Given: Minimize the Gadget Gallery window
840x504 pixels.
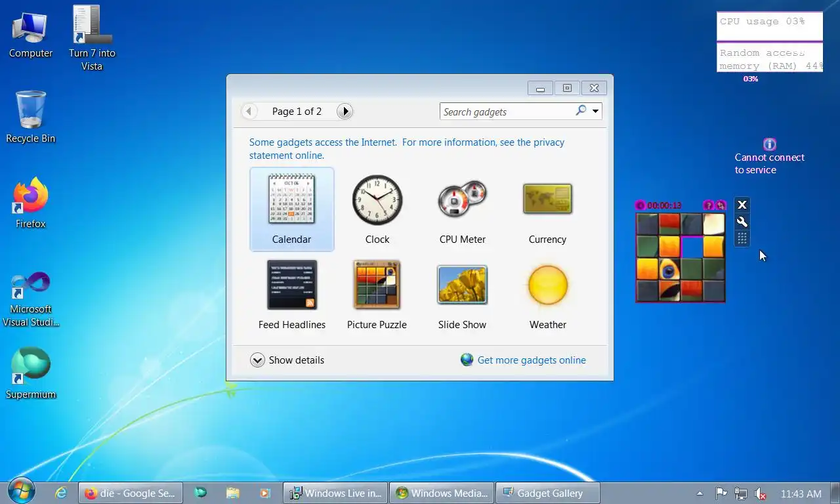Looking at the screenshot, I should click(541, 88).
